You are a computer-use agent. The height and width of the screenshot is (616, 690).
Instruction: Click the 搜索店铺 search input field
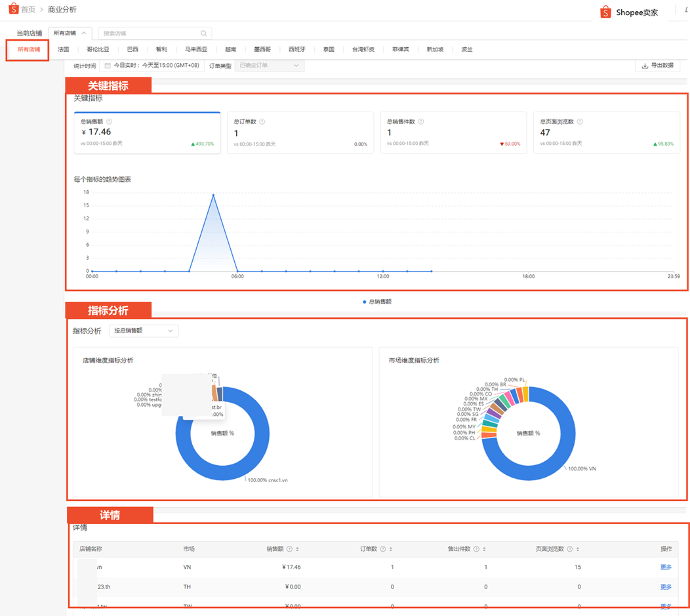(x=150, y=33)
